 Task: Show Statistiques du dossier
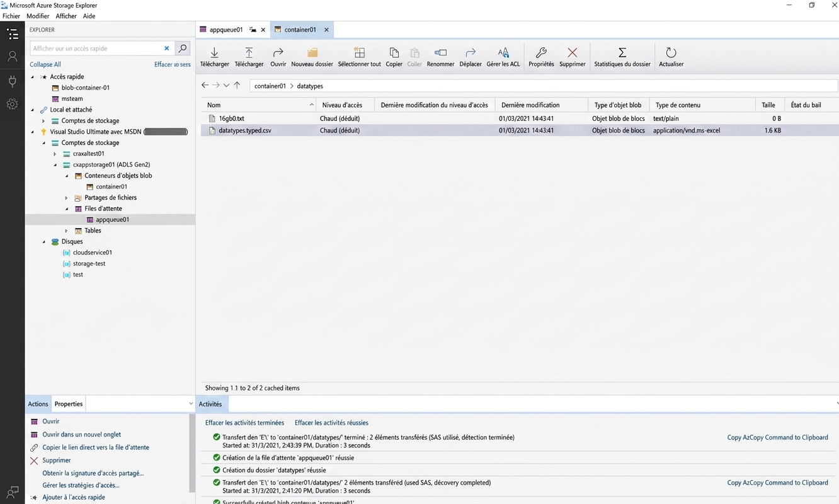[622, 57]
